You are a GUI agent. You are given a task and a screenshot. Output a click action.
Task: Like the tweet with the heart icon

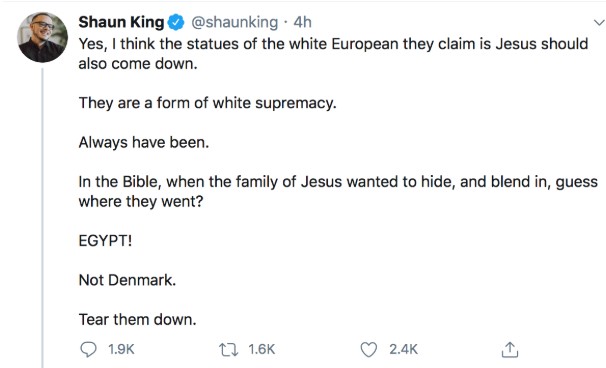pyautogui.click(x=368, y=350)
